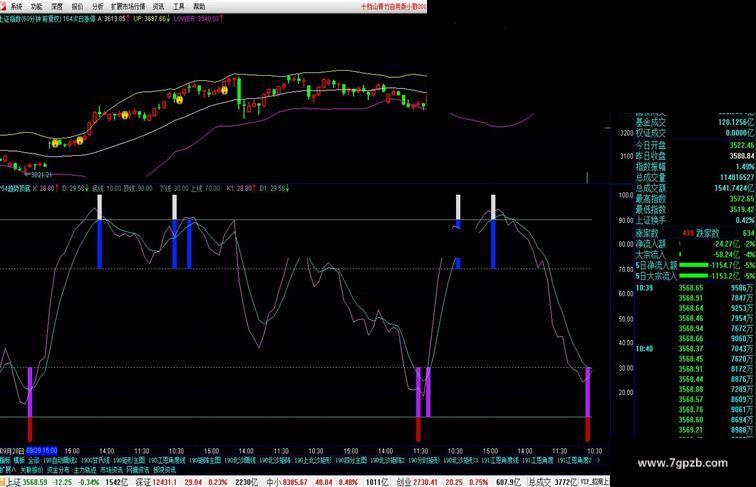Open the 系统 menu
Viewport: 756px width, 487px height.
click(16, 6)
